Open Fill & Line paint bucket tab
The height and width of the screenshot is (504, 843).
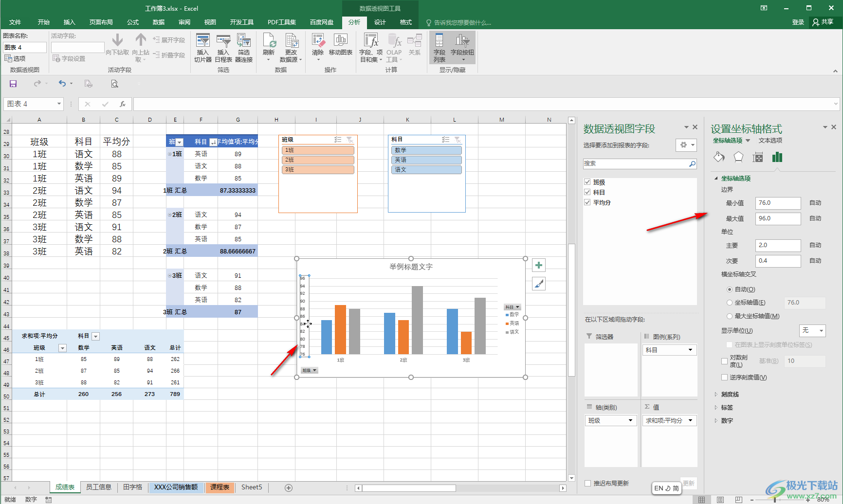pos(719,157)
